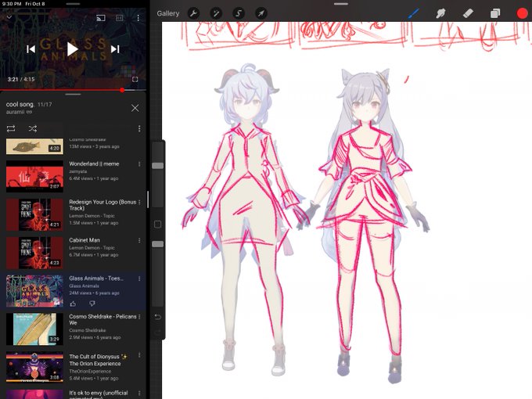Open Redesign Your Logo thumbnail 4:21
The width and height of the screenshot is (532, 399).
(x=34, y=214)
